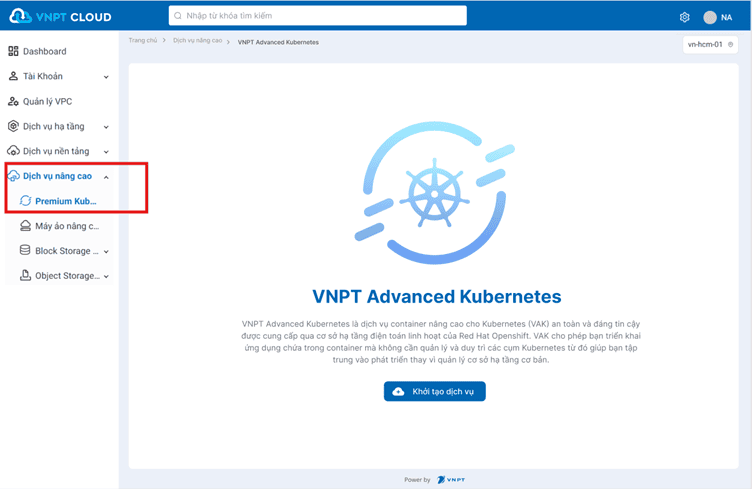
Task: Click the Khởi tạo dịch vụ button
Action: [434, 391]
